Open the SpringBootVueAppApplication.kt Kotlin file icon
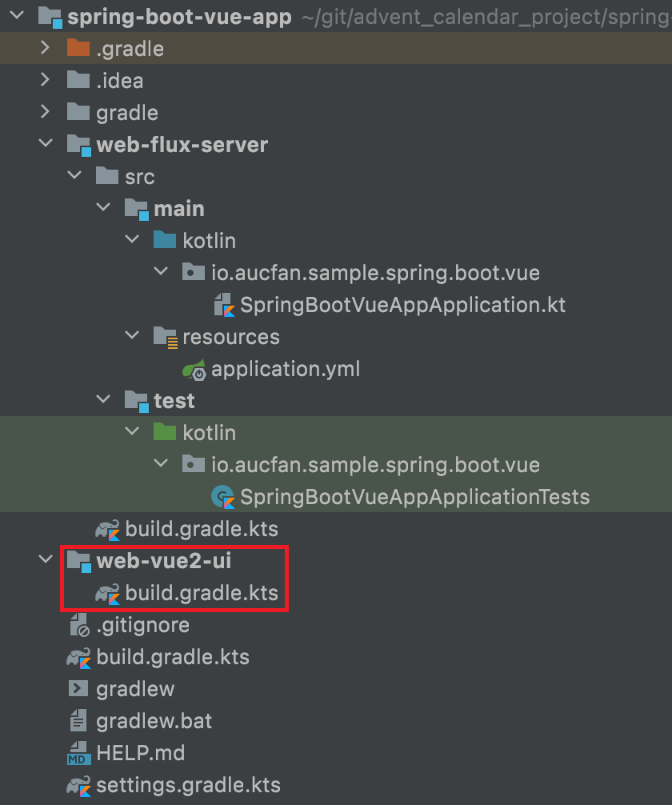The width and height of the screenshot is (672, 805). (222, 304)
